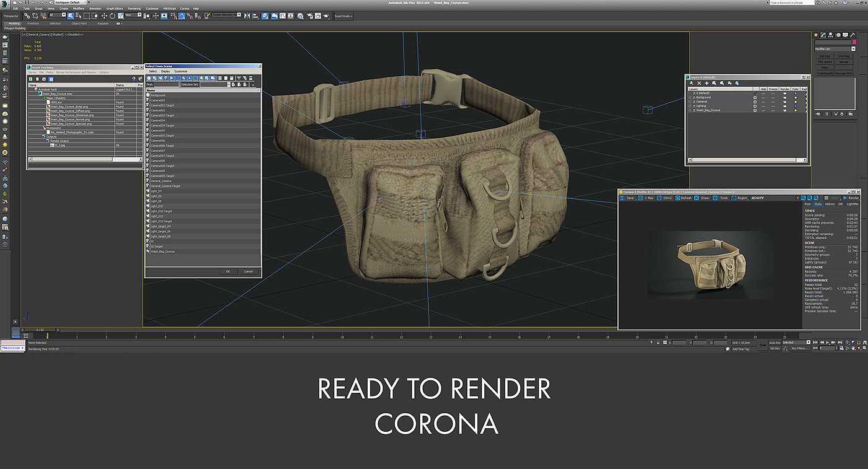Click Save in Corona frame buffer
Image resolution: width=868 pixels, height=469 pixels.
pyautogui.click(x=630, y=198)
